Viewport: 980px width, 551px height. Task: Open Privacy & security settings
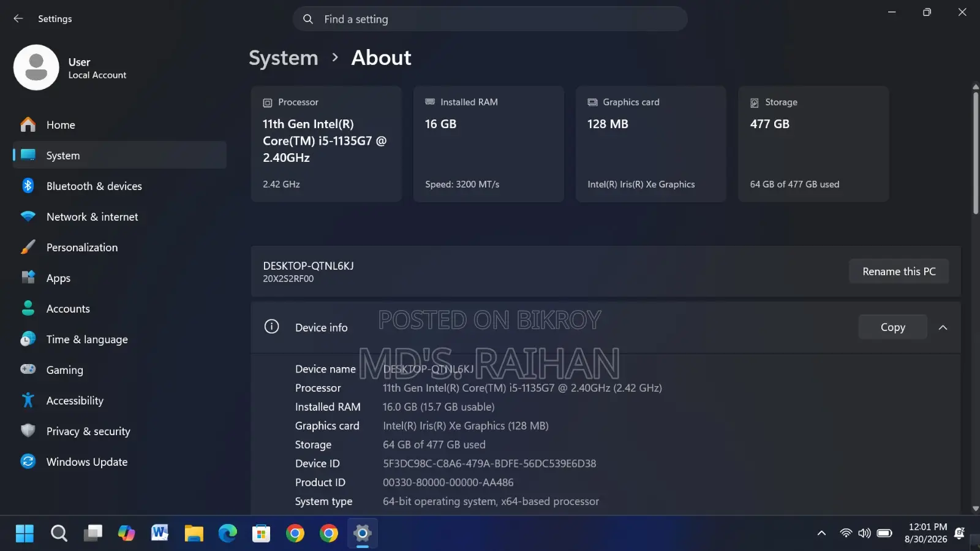[119, 431]
